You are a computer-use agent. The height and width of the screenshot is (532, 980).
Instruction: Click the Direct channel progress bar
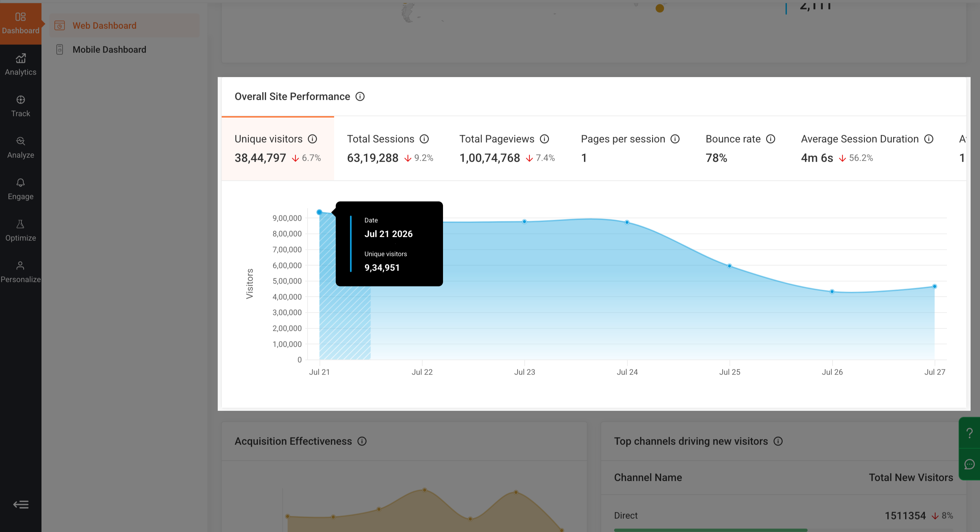click(x=710, y=530)
